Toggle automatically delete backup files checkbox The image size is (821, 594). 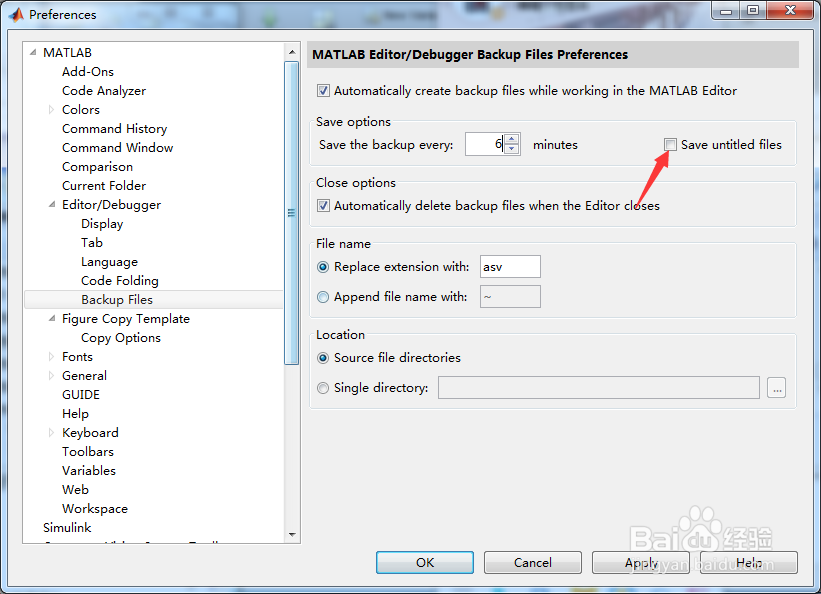[323, 205]
